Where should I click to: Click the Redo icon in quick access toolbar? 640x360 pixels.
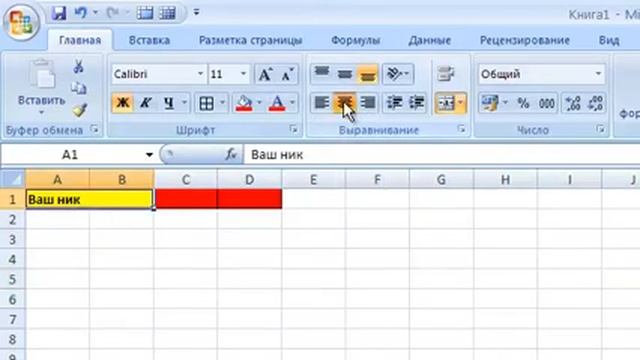(x=112, y=13)
